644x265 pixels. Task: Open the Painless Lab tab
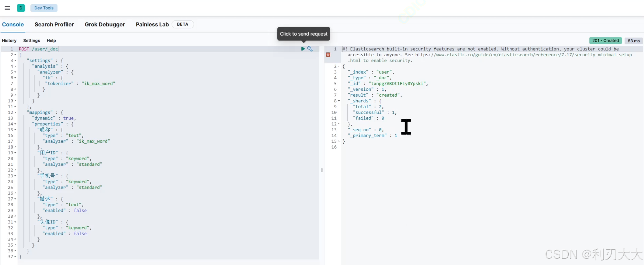(152, 24)
